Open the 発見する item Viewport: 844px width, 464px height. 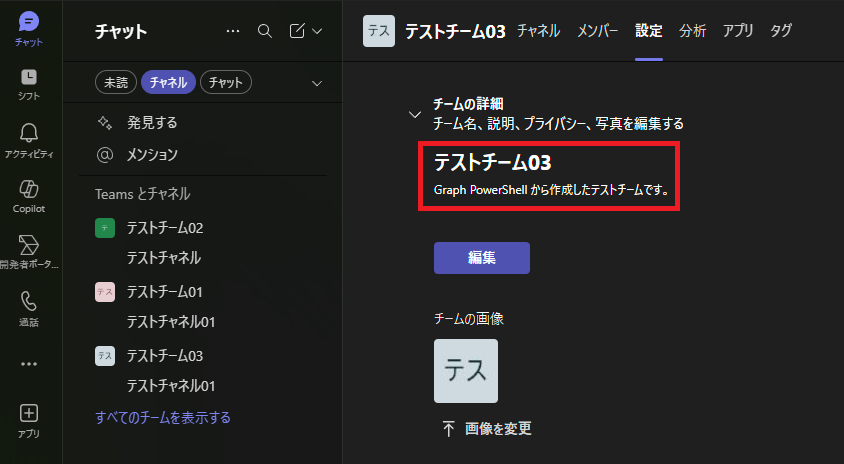click(x=152, y=123)
